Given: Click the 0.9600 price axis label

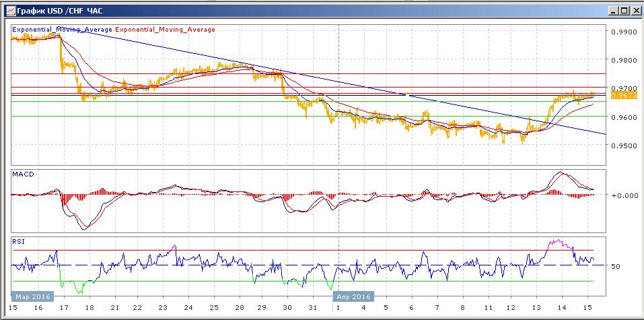Looking at the screenshot, I should [x=624, y=117].
